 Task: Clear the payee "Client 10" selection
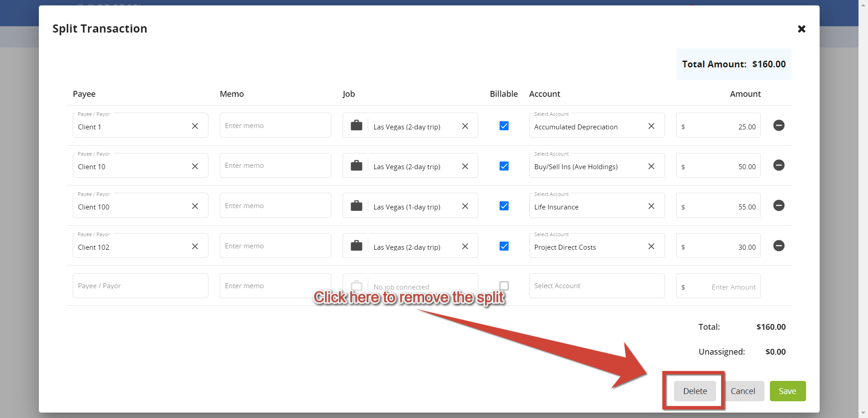coord(195,166)
